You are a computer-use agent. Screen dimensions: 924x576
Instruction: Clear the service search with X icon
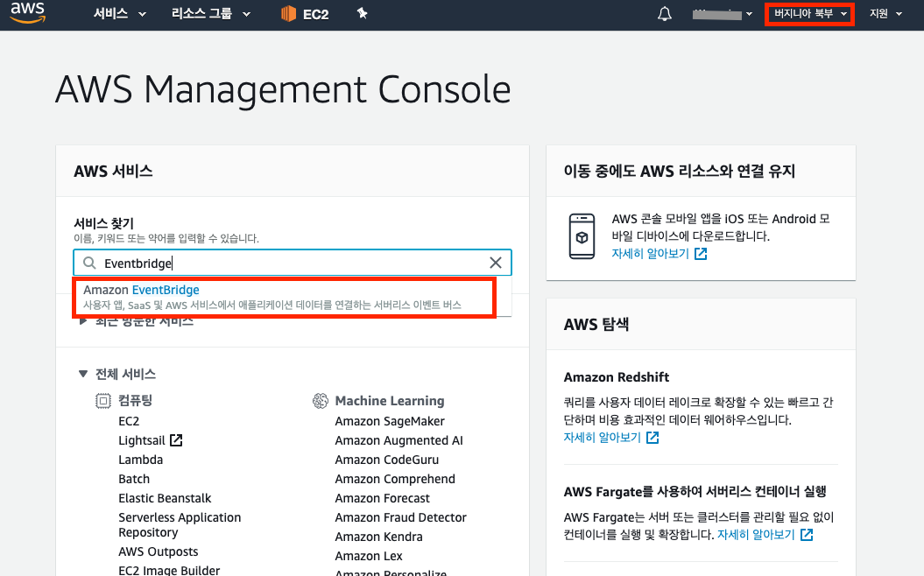tap(496, 263)
